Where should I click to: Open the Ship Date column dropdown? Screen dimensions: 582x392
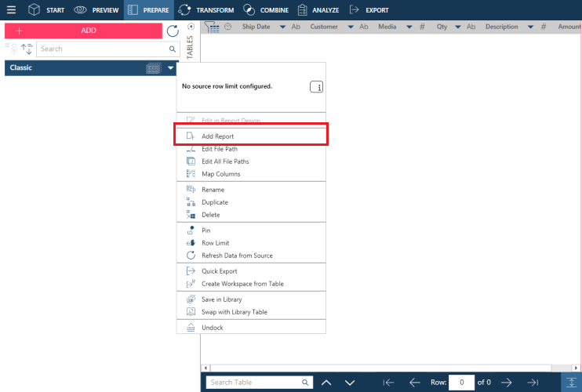click(x=282, y=27)
